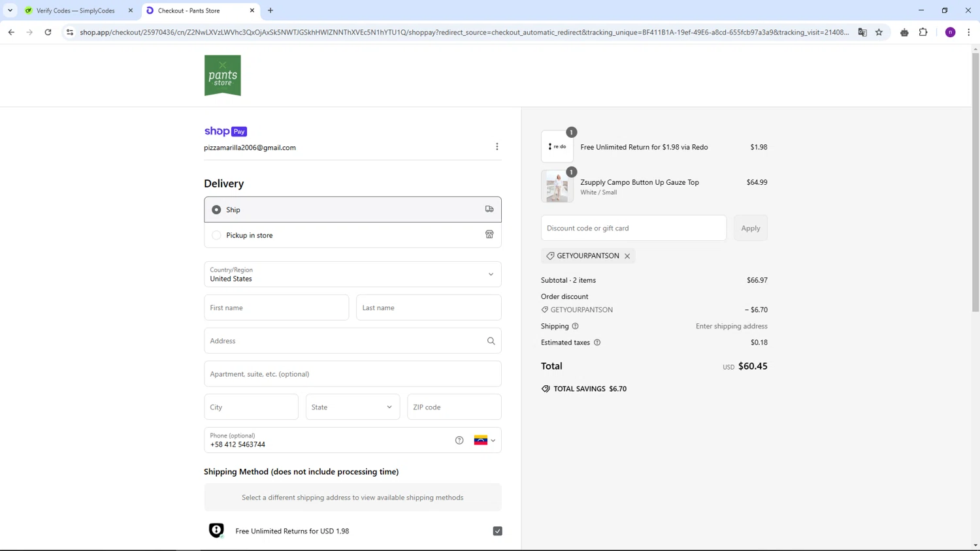Click the page vertical scrollbar

point(975,183)
